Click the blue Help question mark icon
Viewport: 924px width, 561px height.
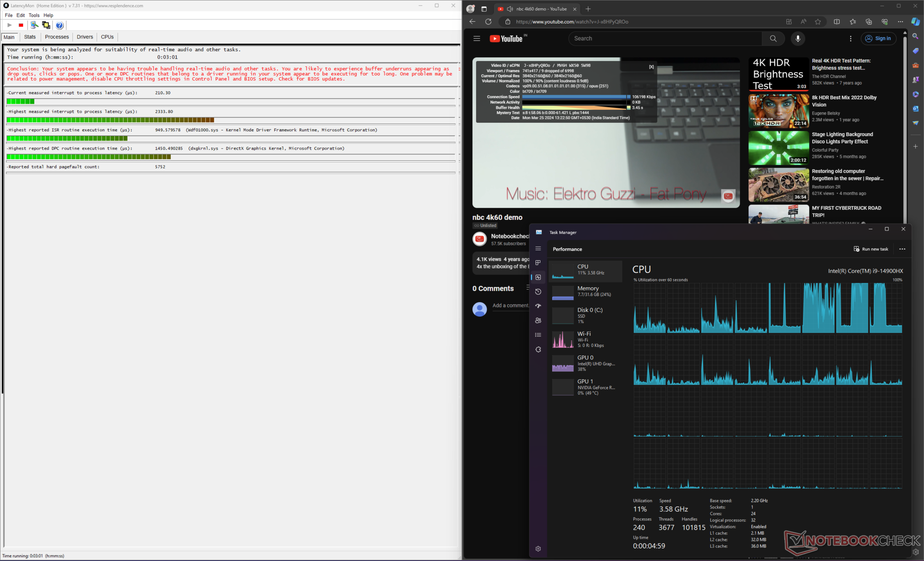(59, 25)
